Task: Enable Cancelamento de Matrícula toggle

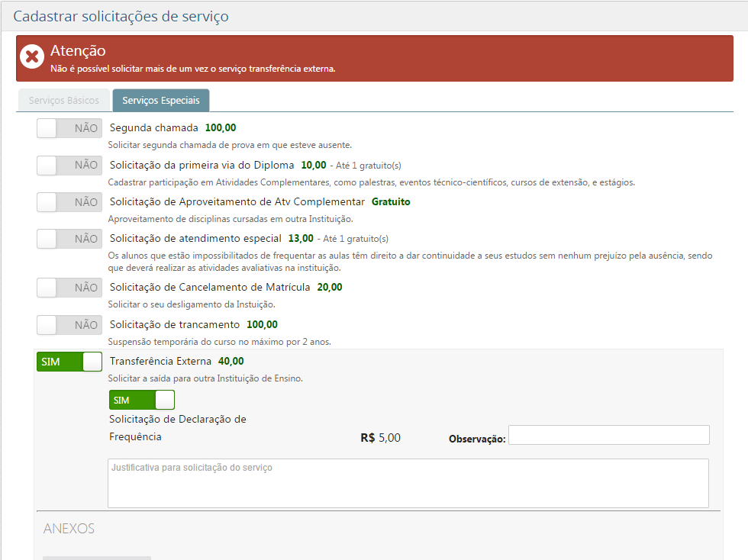Action: (69, 288)
